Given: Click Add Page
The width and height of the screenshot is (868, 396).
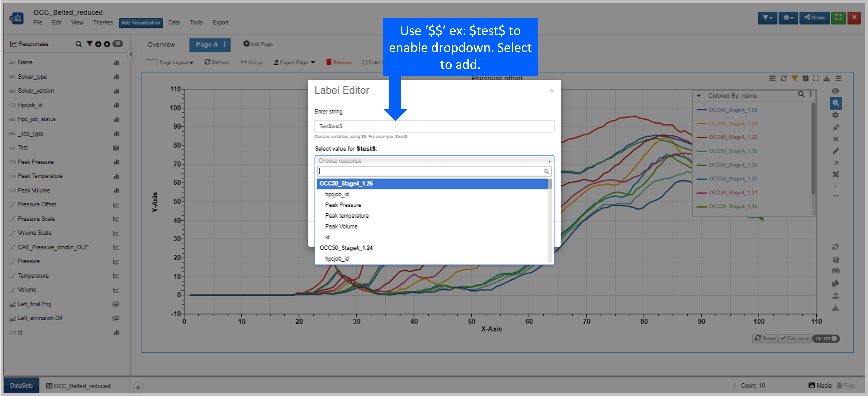Looking at the screenshot, I should coord(258,44).
